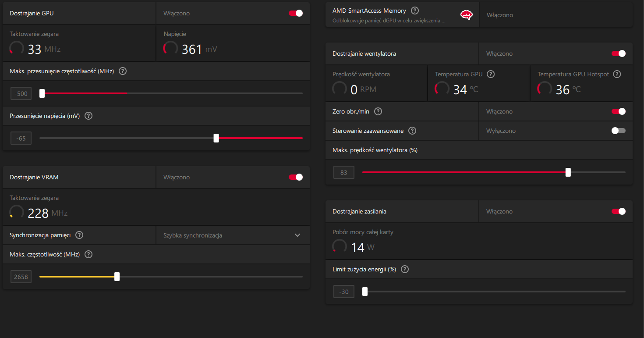This screenshot has height=338, width=644.
Task: Toggle Dostrajanie wentylatora off
Action: pyautogui.click(x=619, y=53)
